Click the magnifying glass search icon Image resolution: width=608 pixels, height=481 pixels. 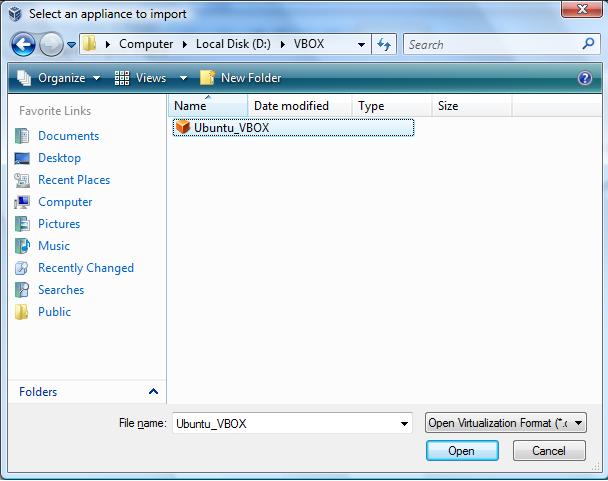pyautogui.click(x=589, y=43)
